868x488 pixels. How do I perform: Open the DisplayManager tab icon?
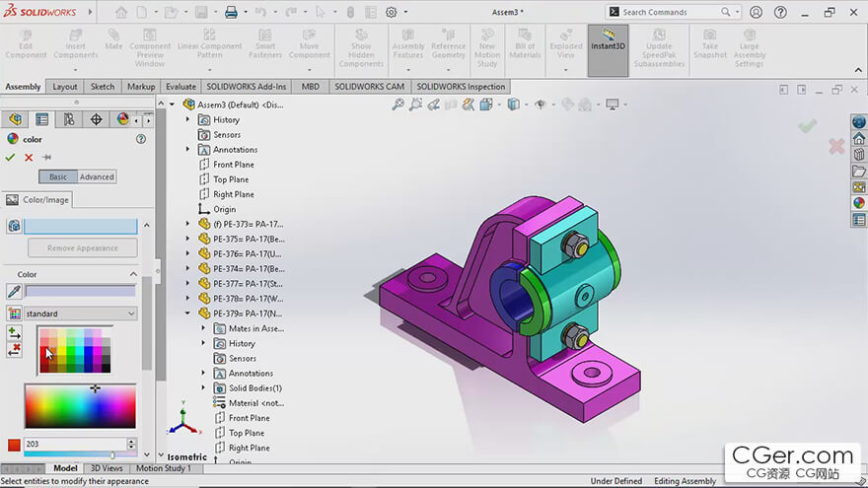click(x=122, y=119)
